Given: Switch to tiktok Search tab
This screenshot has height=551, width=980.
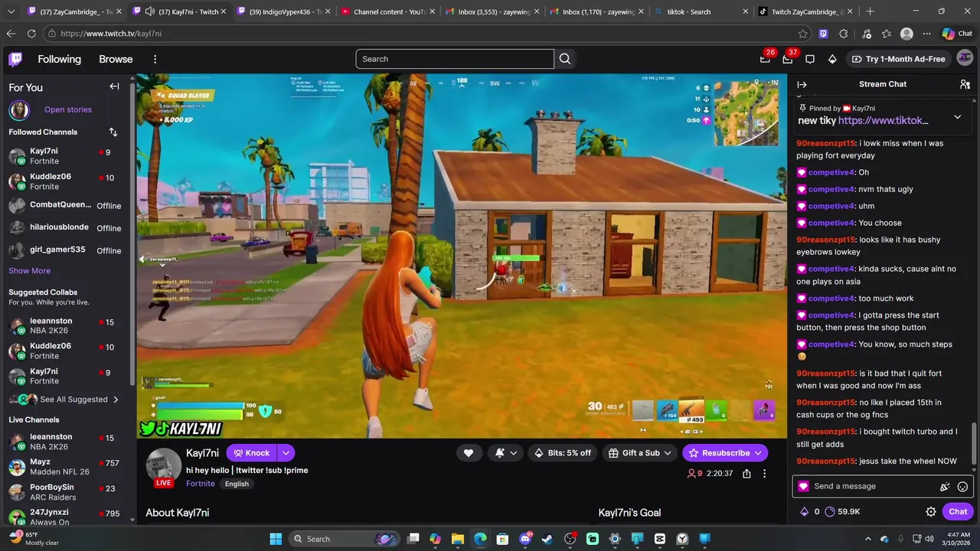Looking at the screenshot, I should point(701,11).
